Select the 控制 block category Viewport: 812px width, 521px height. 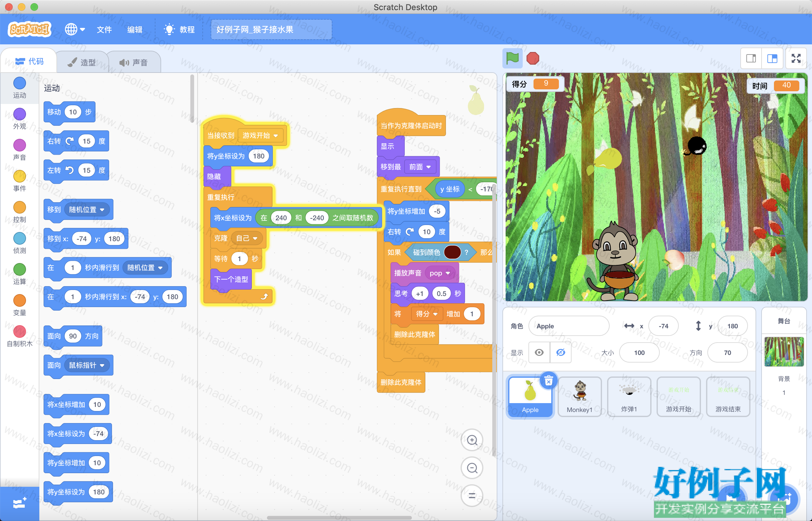20,212
